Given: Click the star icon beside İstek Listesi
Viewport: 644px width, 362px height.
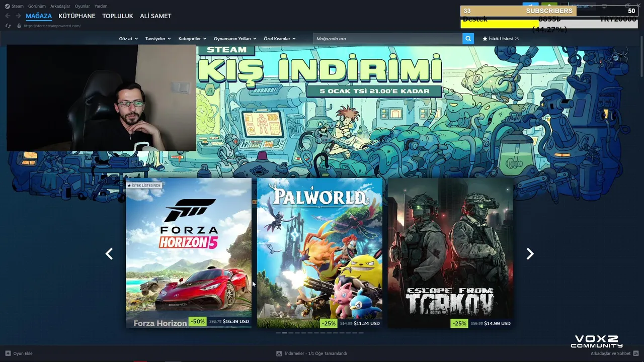Looking at the screenshot, I should (485, 39).
